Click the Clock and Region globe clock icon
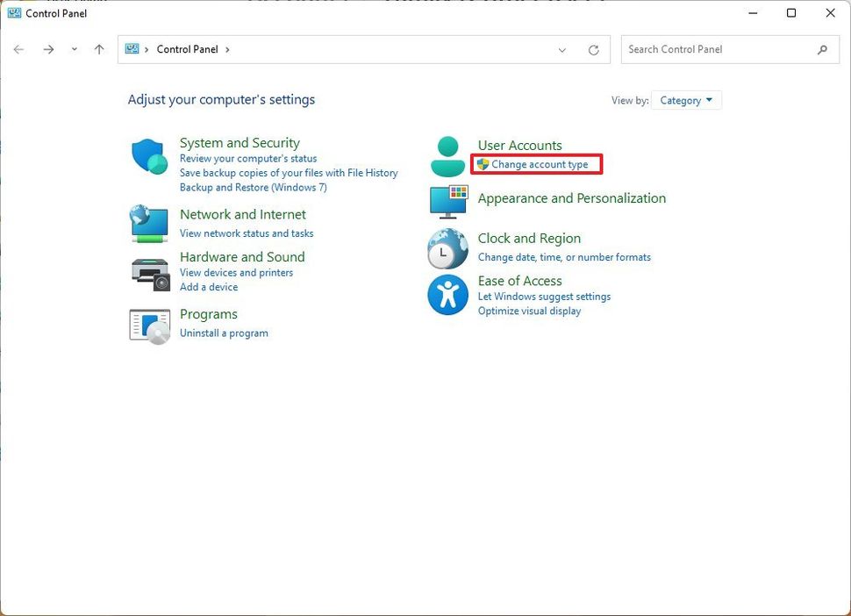The height and width of the screenshot is (616, 851). [447, 248]
